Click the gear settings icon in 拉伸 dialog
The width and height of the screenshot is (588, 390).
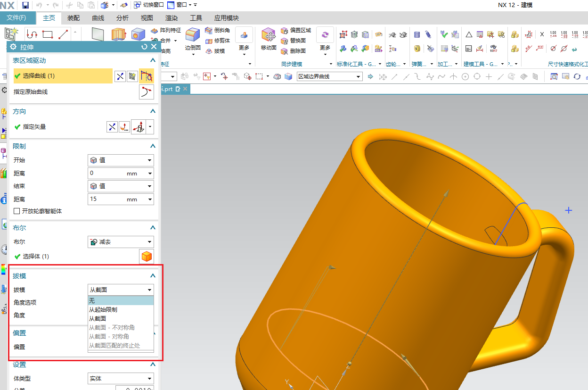[x=13, y=47]
